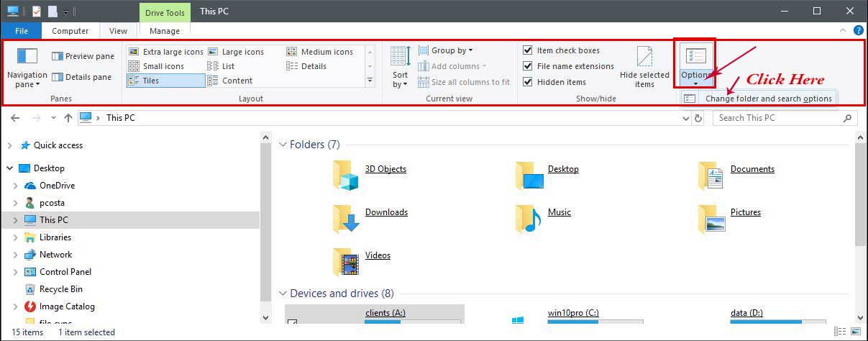Open the Documents folder icon
Viewport: 868px width, 341px height.
(x=711, y=176)
